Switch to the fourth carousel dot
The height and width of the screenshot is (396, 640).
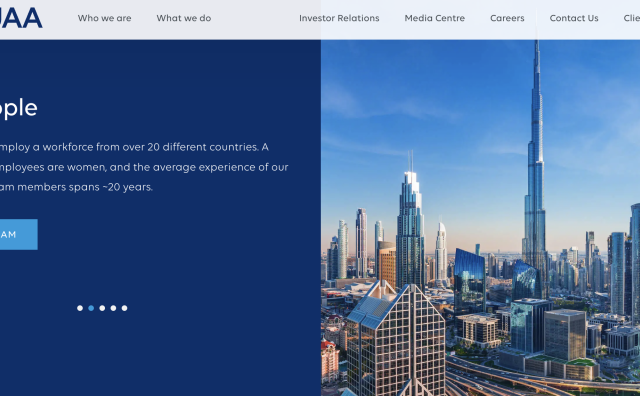click(x=113, y=308)
